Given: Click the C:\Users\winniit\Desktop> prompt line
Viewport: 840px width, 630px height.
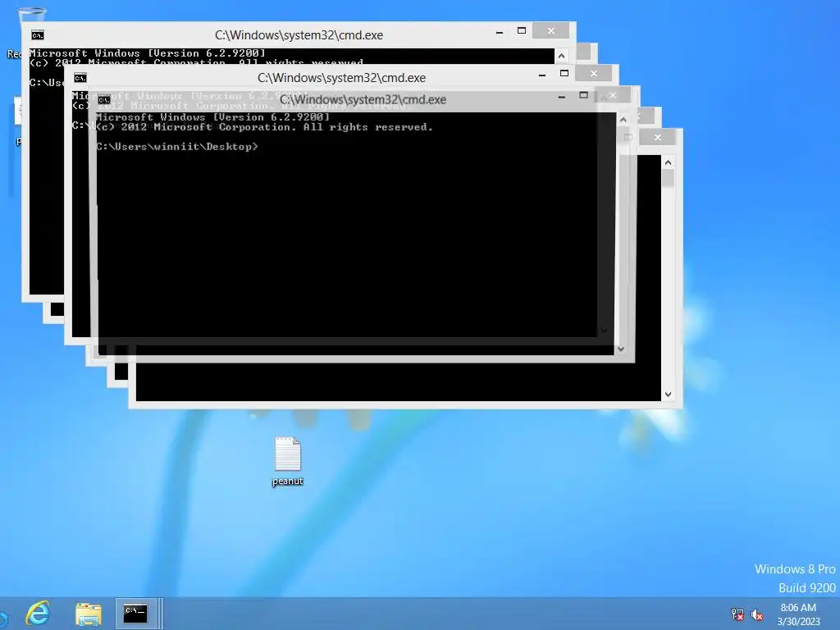Looking at the screenshot, I should 177,147.
